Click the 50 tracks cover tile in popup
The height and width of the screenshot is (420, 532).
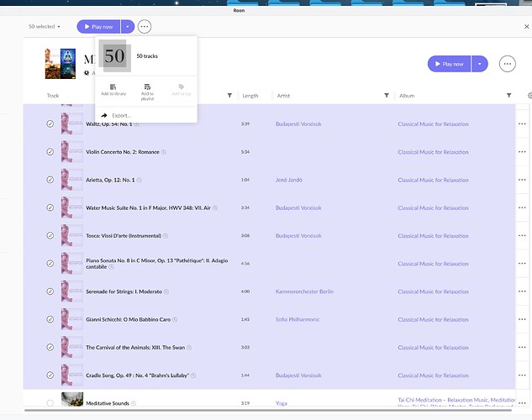[x=114, y=56]
